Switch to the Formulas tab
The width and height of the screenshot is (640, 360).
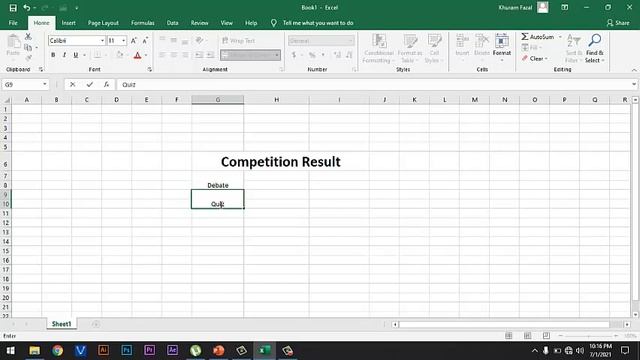coord(142,23)
